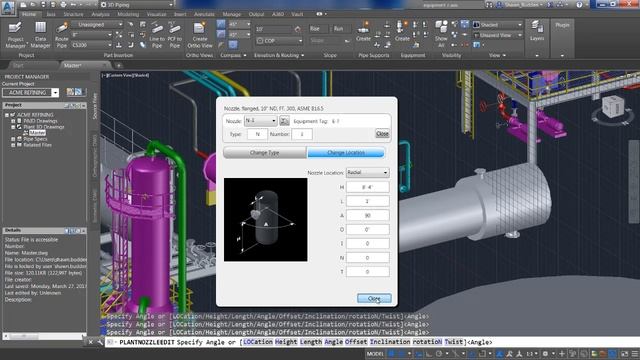Click the nozzle location preview image
The image size is (640, 360).
click(x=266, y=220)
